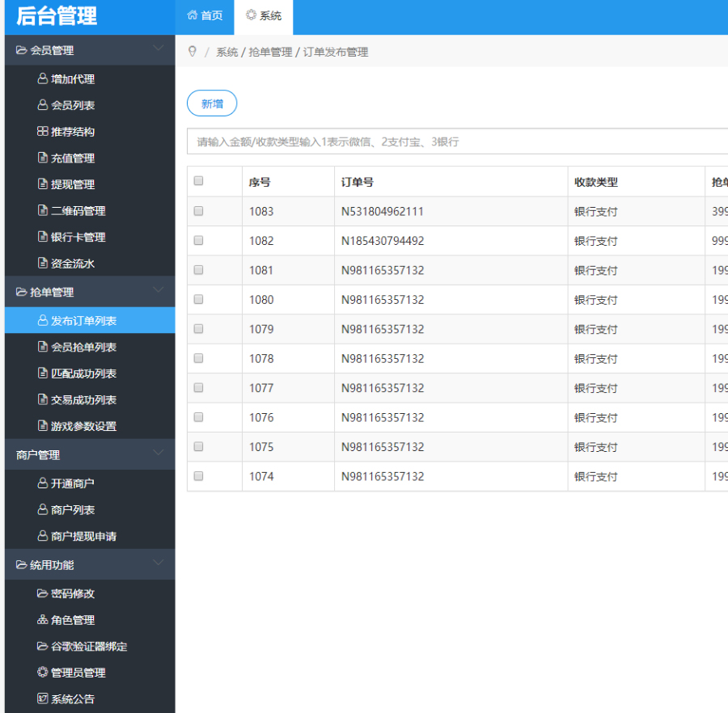
Task: Toggle the 商户管理 section chevron
Action: coord(159,454)
